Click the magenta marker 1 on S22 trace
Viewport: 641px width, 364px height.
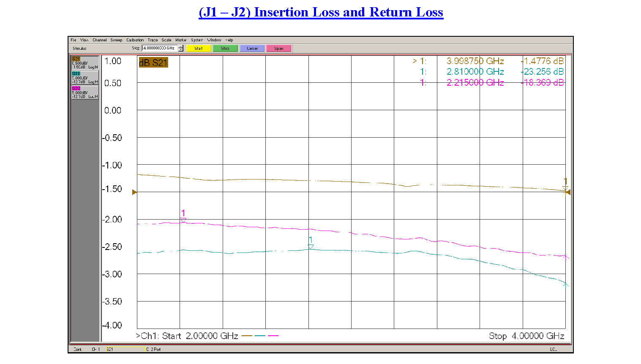point(183,220)
